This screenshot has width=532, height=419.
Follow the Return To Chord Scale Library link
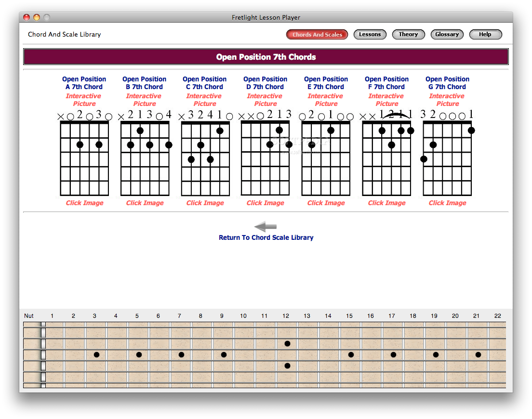(x=266, y=237)
